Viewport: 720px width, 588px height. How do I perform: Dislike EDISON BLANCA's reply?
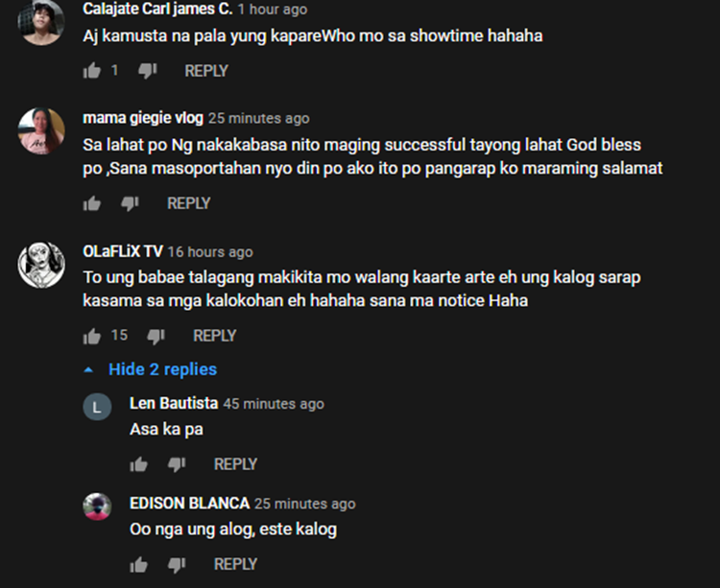[x=177, y=565]
